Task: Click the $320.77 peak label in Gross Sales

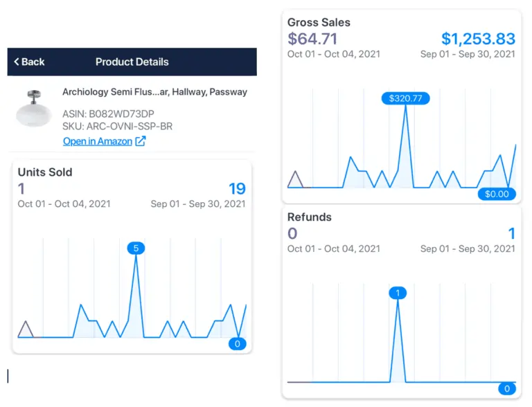Action: coord(405,98)
